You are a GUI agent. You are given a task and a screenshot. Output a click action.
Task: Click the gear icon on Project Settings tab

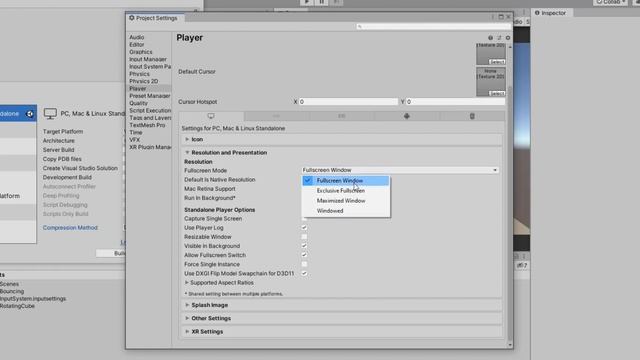(x=132, y=18)
